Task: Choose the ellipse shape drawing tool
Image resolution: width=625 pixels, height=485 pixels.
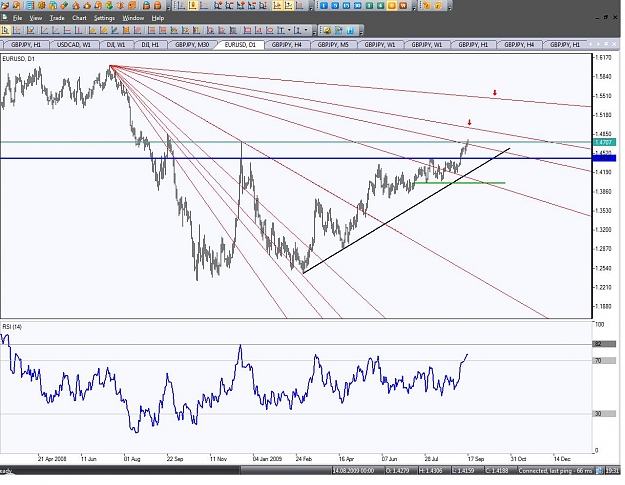Action: click(x=269, y=30)
